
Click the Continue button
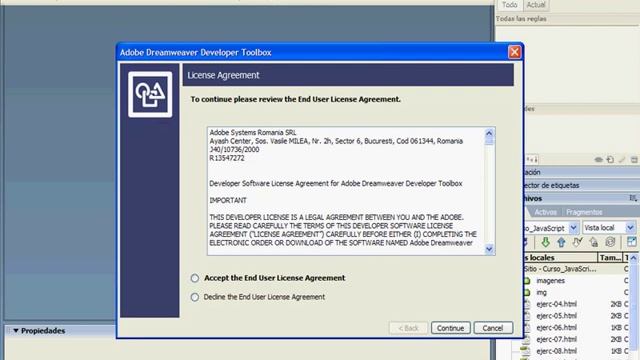451,328
